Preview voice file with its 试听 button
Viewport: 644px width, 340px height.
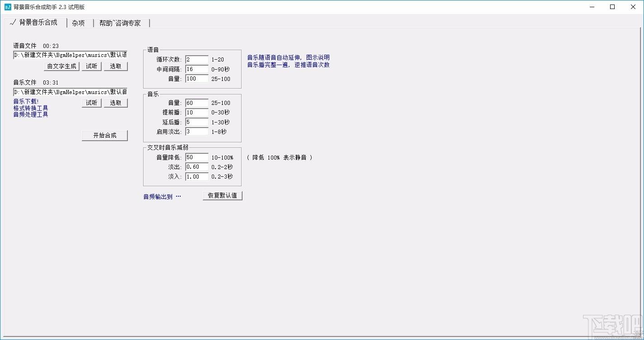coord(92,66)
